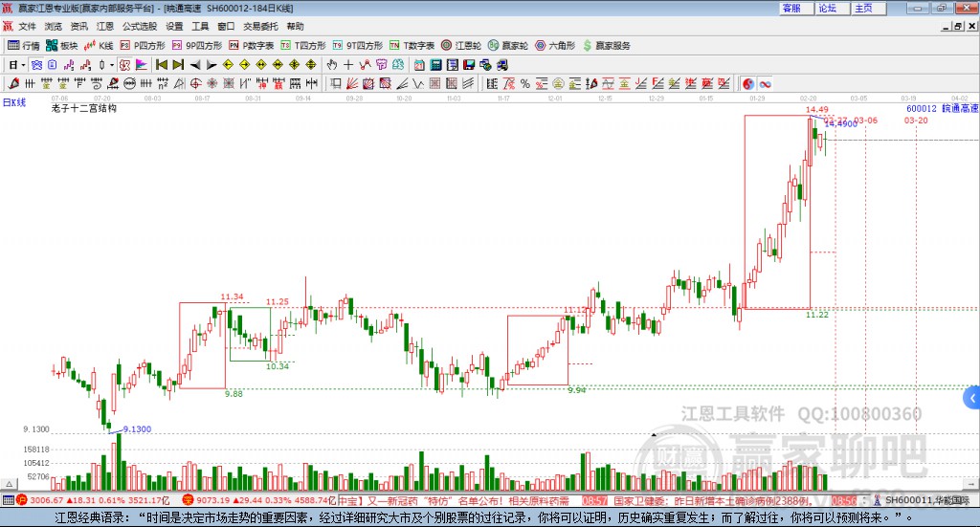This screenshot has width=980, height=527.
Task: Click the status bar grid icon
Action: (x=8, y=500)
